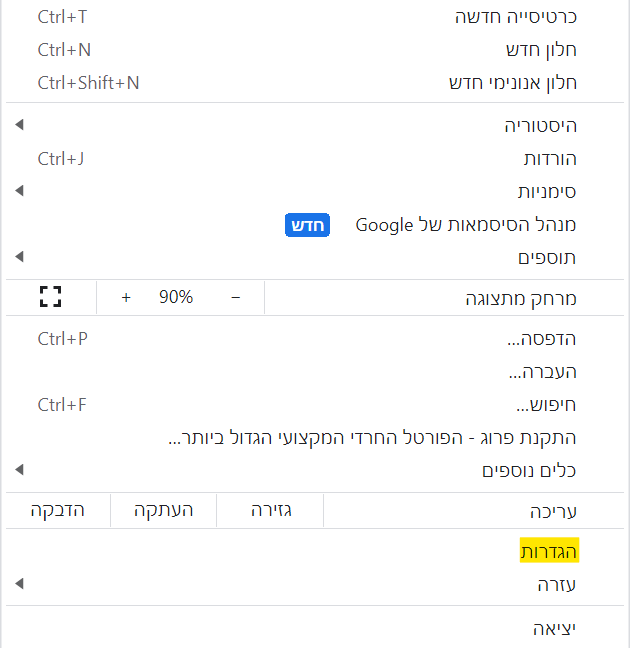Click the zoom out minus button
Viewport: 630px width, 648px height.
tap(235, 297)
